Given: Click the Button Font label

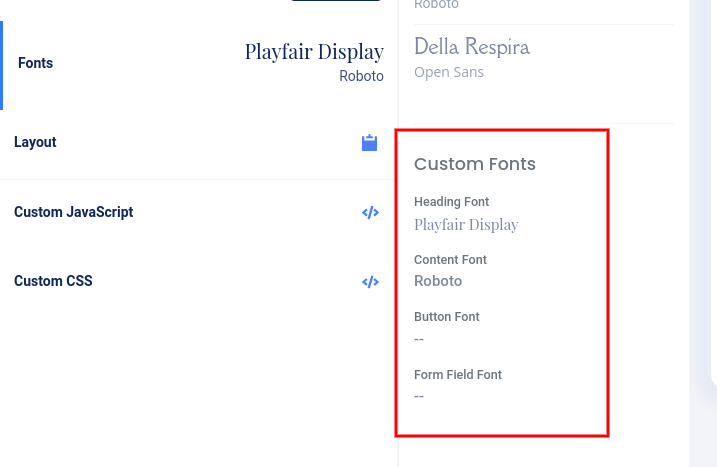Looking at the screenshot, I should 447,317.
